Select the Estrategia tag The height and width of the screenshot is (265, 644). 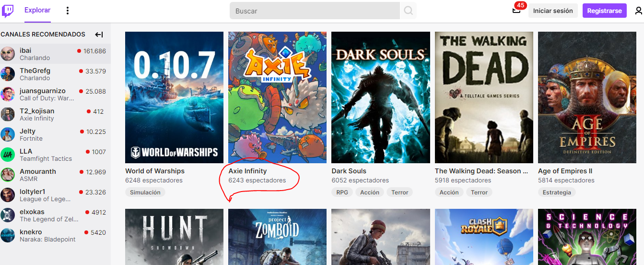pyautogui.click(x=557, y=192)
